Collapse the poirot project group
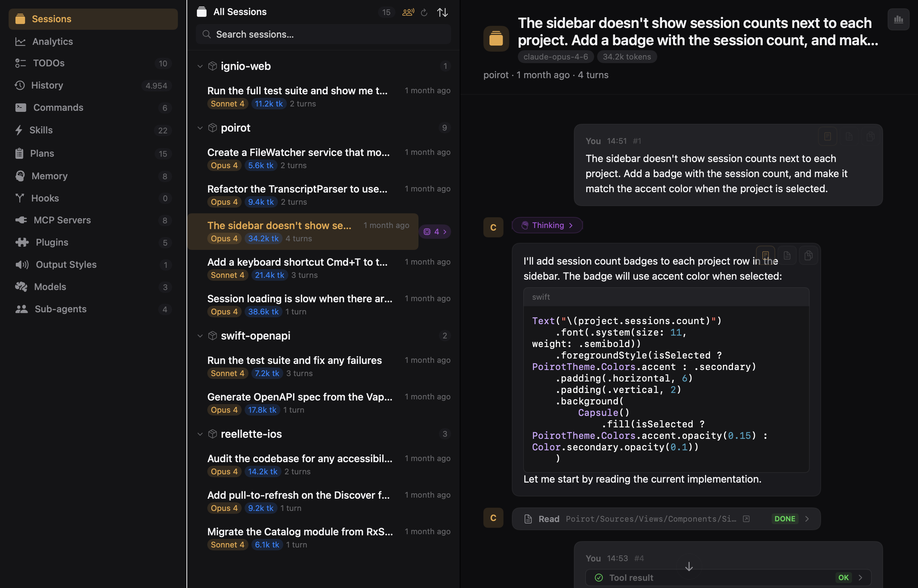 200,128
